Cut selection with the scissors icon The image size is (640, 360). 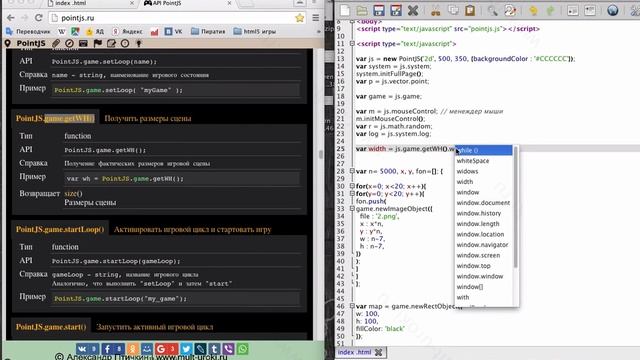[436, 10]
